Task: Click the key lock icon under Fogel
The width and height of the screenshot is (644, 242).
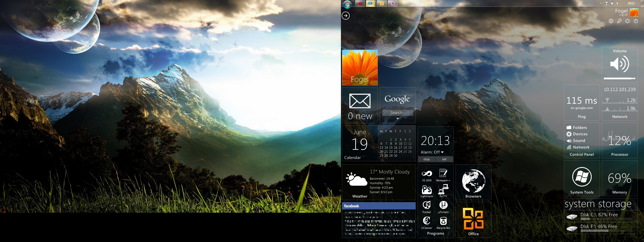Action: (619, 21)
